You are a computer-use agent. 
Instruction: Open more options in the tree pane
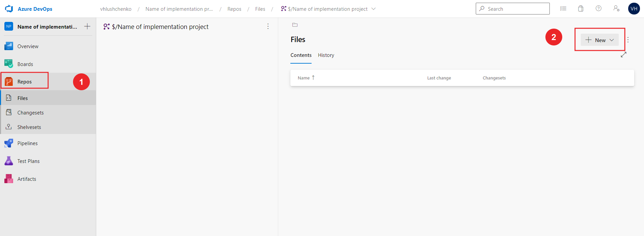[x=268, y=26]
